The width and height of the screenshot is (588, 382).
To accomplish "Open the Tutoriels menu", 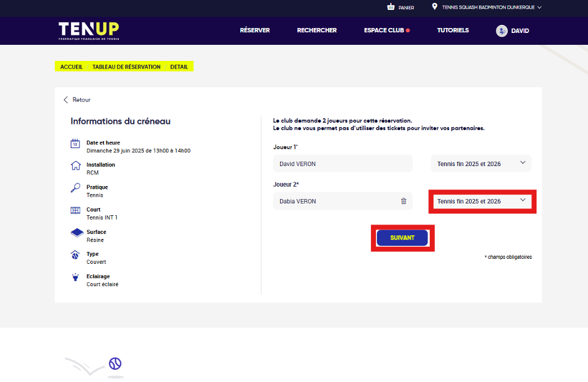I will pyautogui.click(x=452, y=30).
